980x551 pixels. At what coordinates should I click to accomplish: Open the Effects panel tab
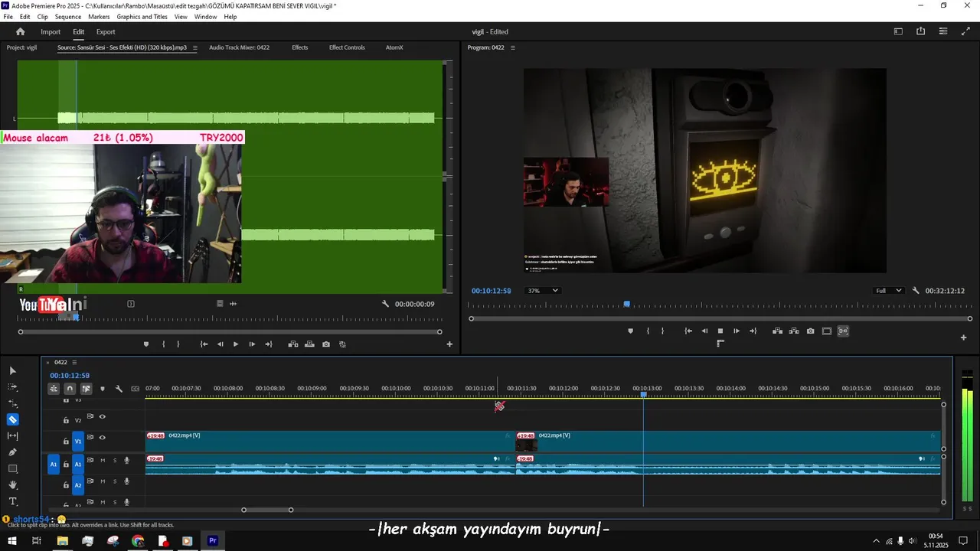click(299, 47)
